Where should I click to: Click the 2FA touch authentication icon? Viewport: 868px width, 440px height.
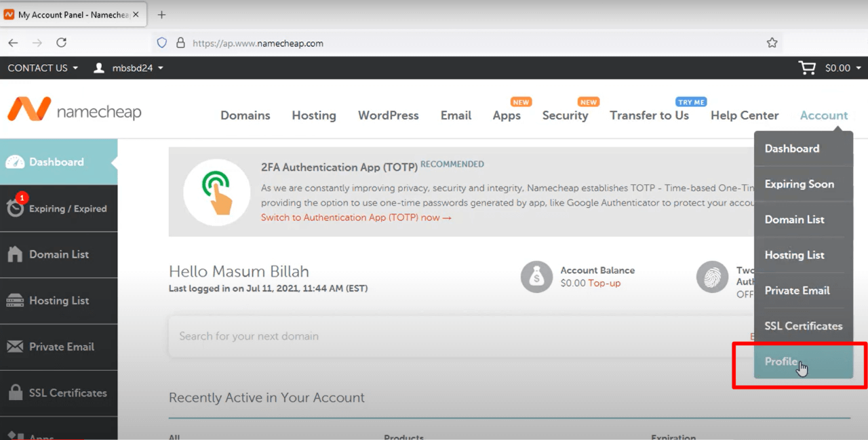[218, 191]
